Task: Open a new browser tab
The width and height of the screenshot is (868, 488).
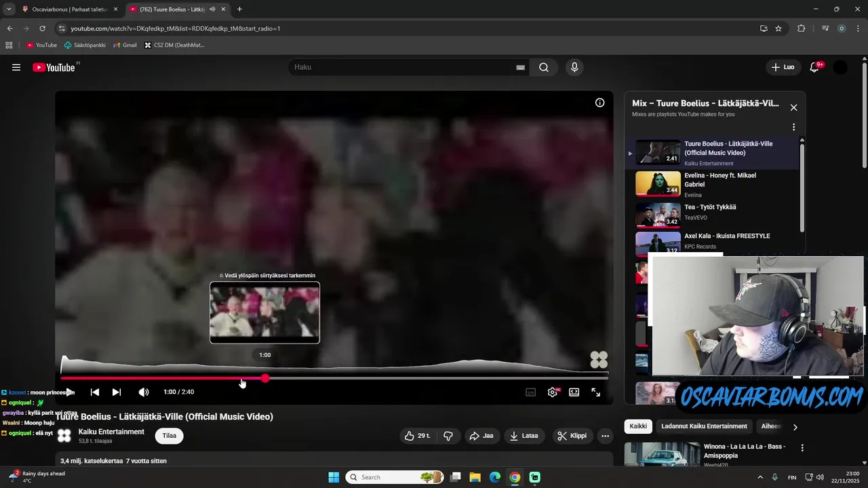Action: coord(239,9)
